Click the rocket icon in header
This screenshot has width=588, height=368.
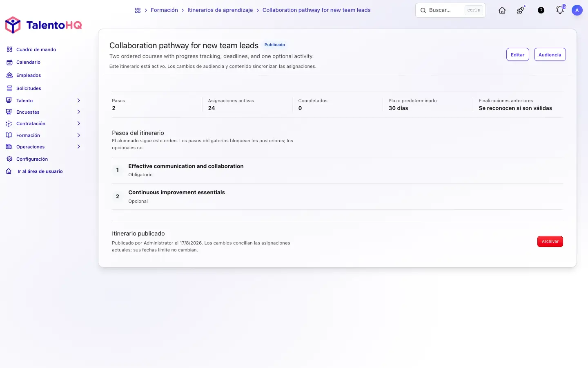point(521,10)
